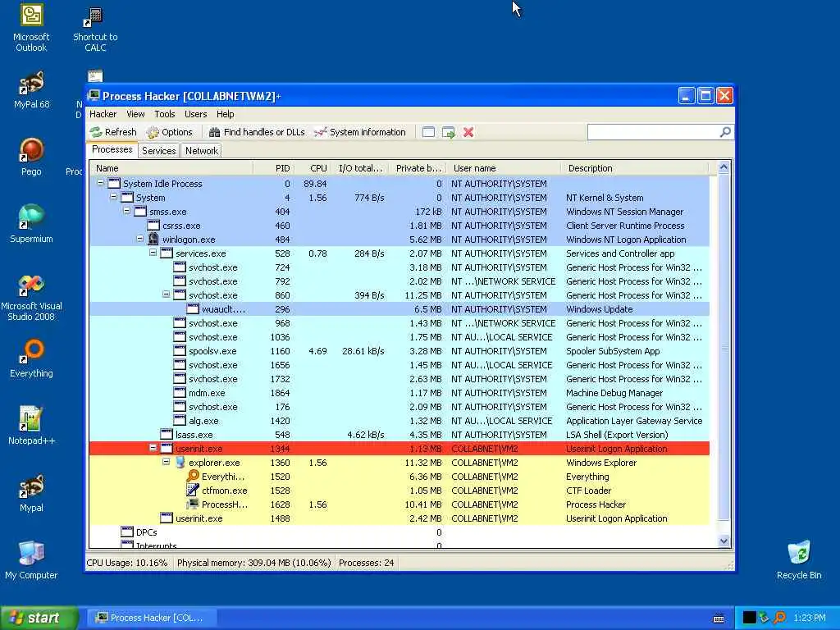Select the DPCs row
Image resolution: width=840 pixels, height=630 pixels.
[399, 532]
